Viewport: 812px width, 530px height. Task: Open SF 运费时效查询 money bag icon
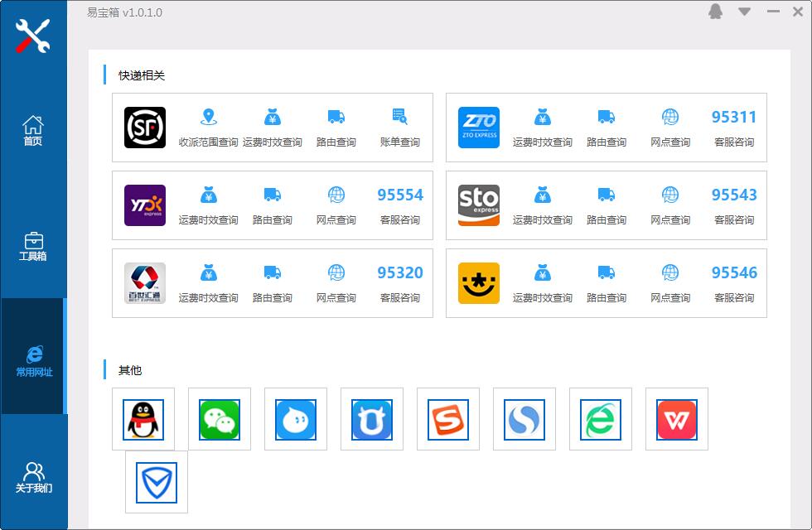point(273,117)
